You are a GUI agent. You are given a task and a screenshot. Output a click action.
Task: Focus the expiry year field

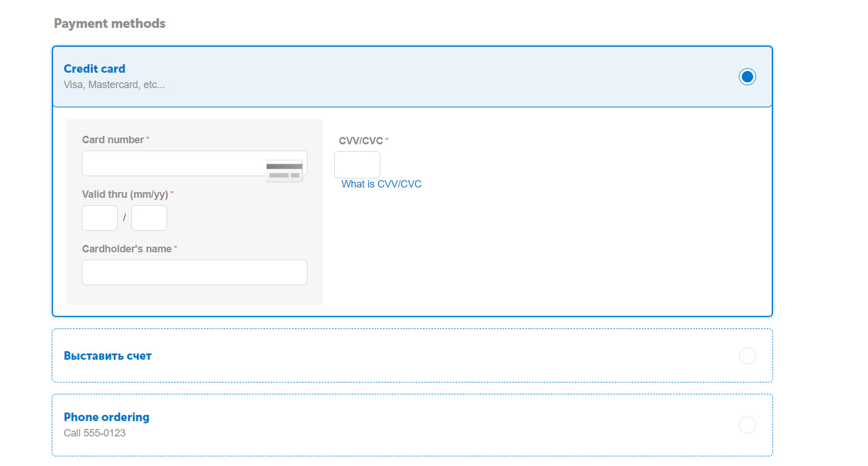pos(149,218)
